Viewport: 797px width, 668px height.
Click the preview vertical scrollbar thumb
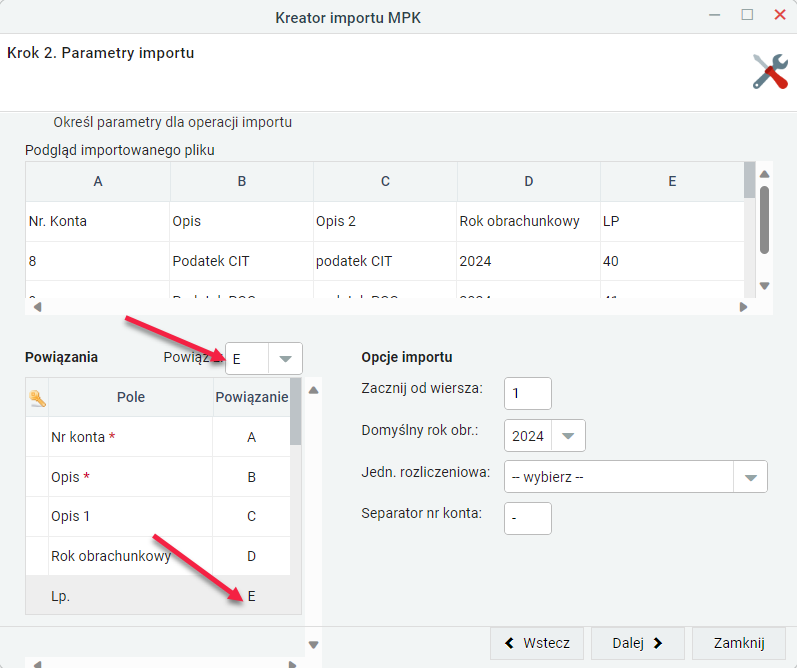pyautogui.click(x=764, y=220)
